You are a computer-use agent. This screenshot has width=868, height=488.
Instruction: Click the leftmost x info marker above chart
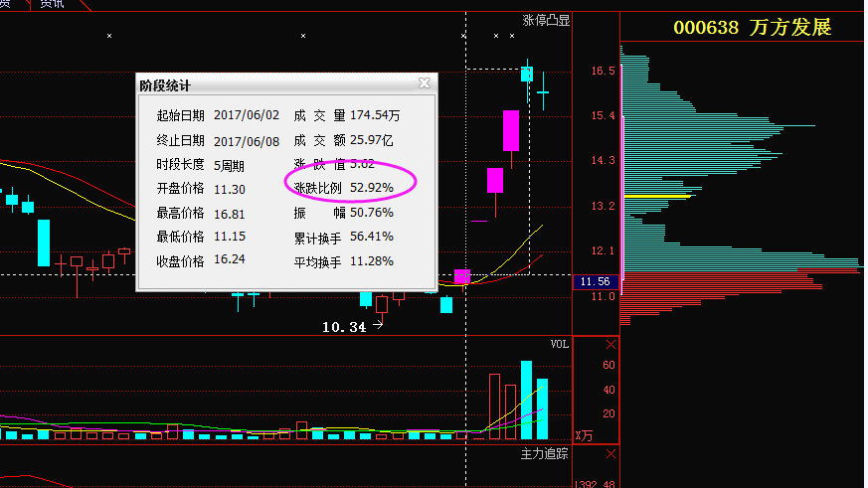109,36
